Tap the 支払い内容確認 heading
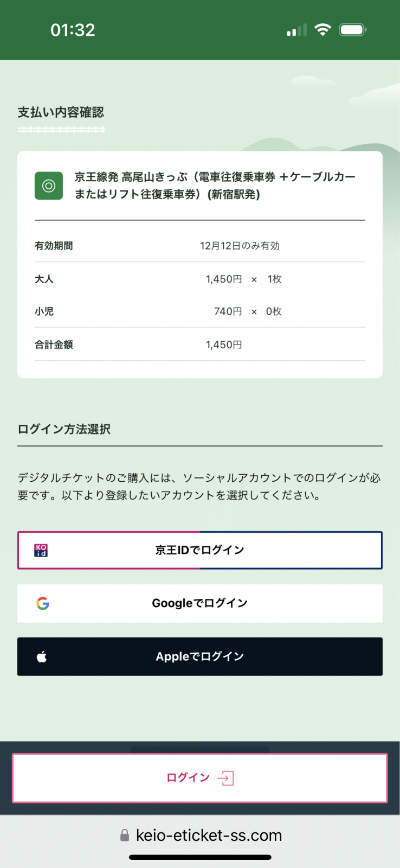The width and height of the screenshot is (400, 868). click(x=61, y=112)
